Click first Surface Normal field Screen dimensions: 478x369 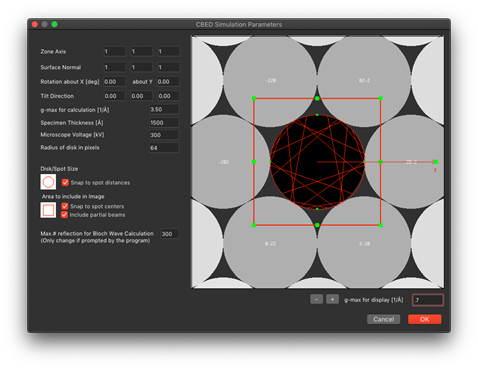click(x=115, y=67)
